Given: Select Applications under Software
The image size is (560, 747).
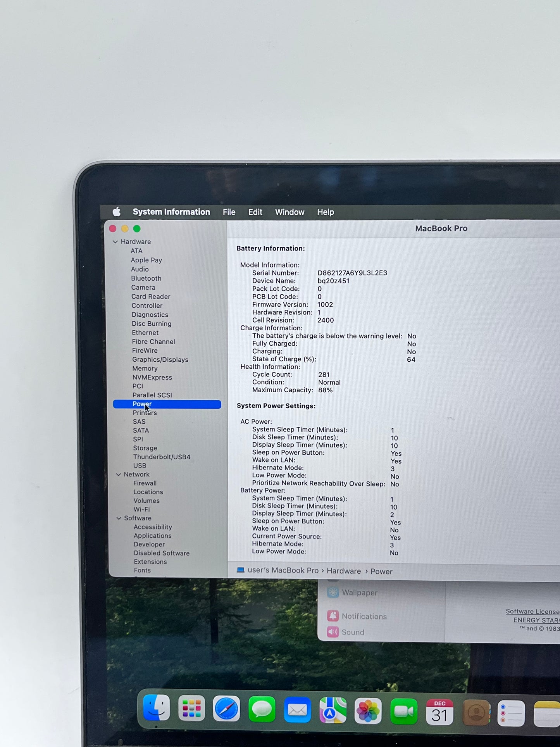Looking at the screenshot, I should coord(152,536).
